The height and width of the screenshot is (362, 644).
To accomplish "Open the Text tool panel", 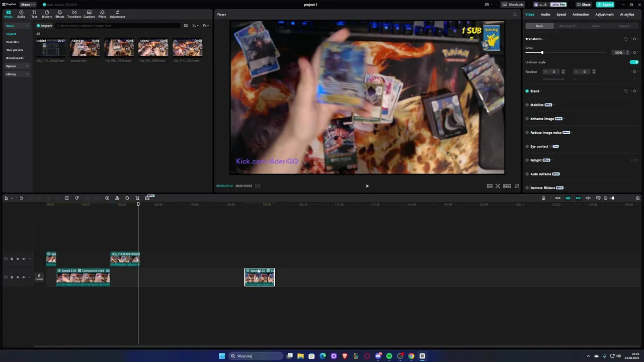I will coord(34,14).
